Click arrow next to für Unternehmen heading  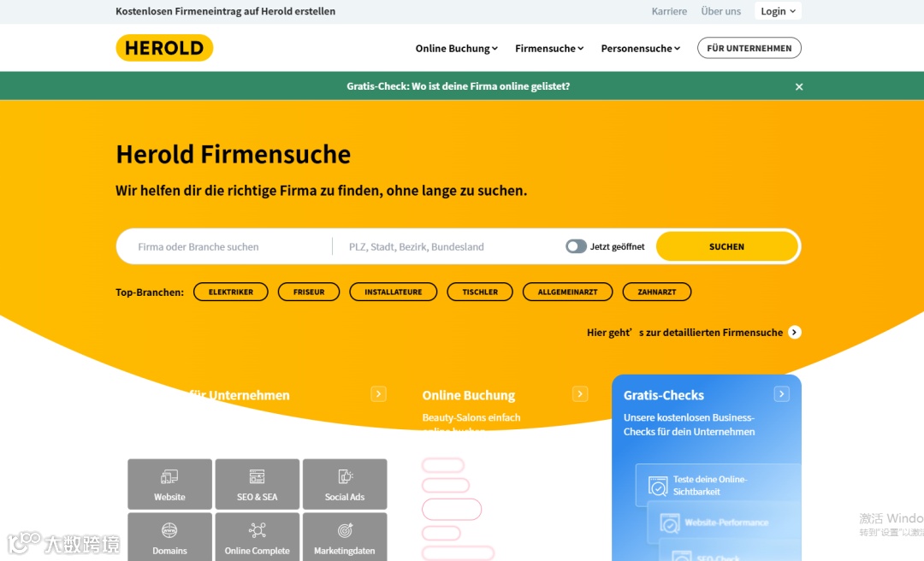[x=378, y=394]
